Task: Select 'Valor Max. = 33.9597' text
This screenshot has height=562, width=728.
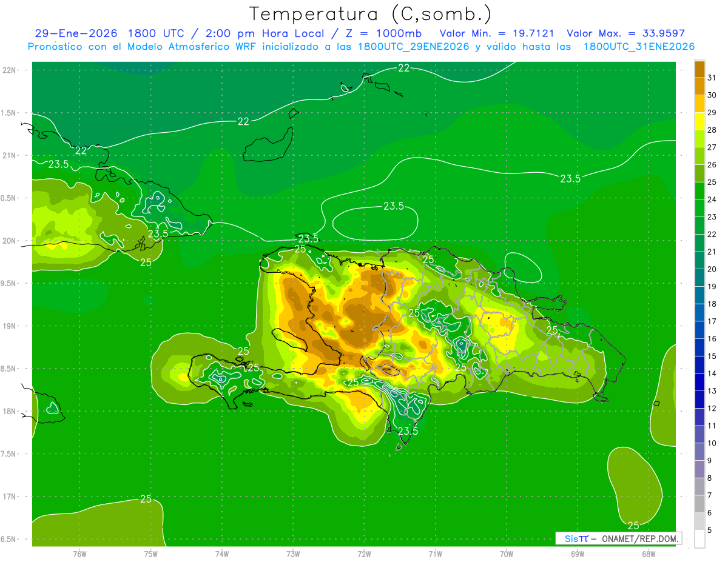Action: click(625, 33)
